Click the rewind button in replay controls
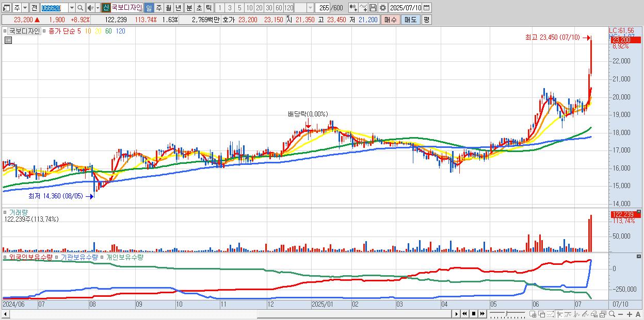Viewport: 644px width, 320px height. pyautogui.click(x=464, y=314)
